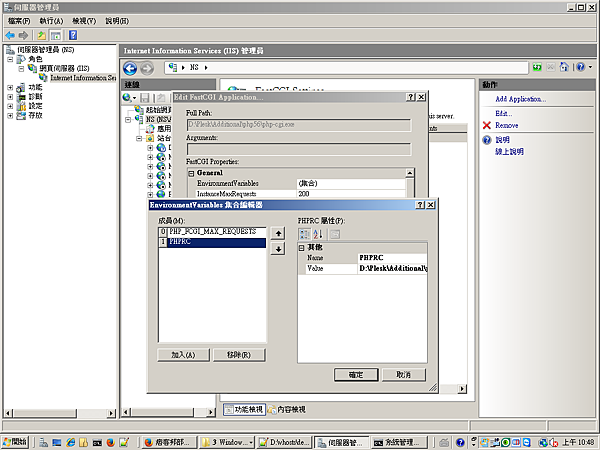Image resolution: width=600 pixels, height=450 pixels.
Task: Click the Add Application... link
Action: (x=520, y=99)
